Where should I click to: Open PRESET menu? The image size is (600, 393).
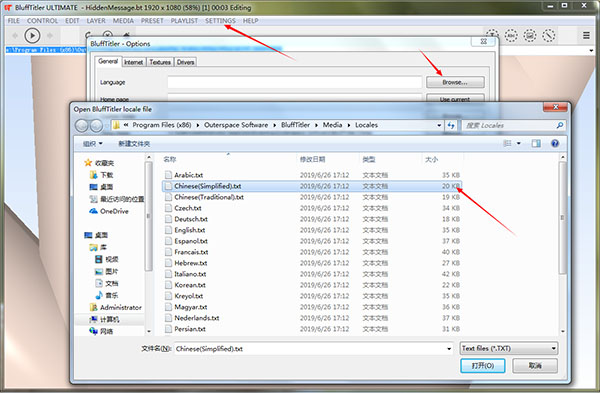[152, 21]
